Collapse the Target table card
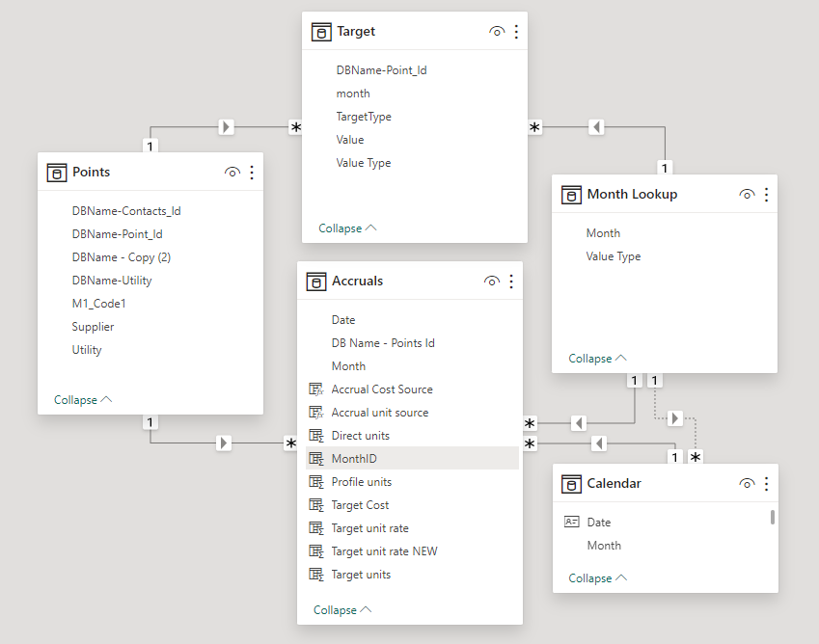The width and height of the screenshot is (819, 644). pyautogui.click(x=347, y=228)
